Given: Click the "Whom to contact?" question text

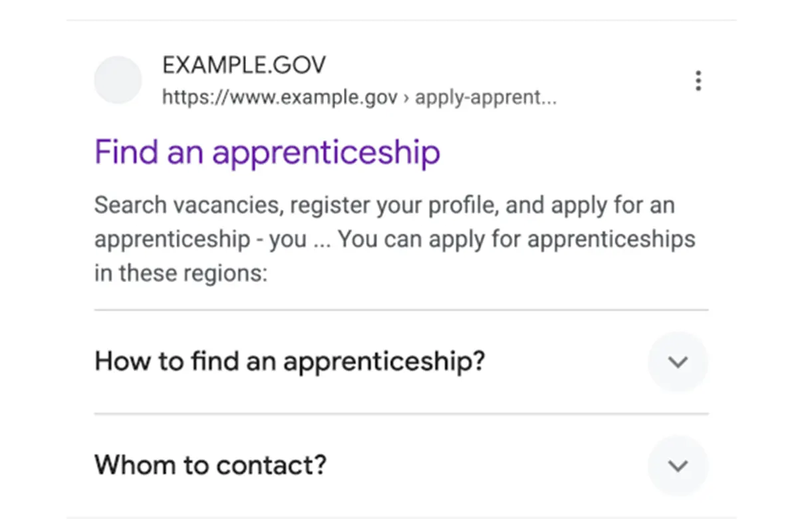Looking at the screenshot, I should (x=210, y=465).
